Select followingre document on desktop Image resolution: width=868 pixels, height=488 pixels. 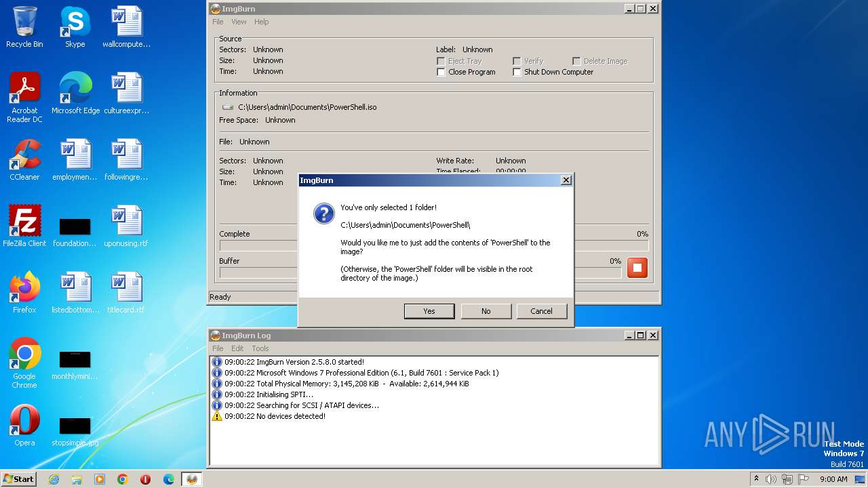[126, 160]
